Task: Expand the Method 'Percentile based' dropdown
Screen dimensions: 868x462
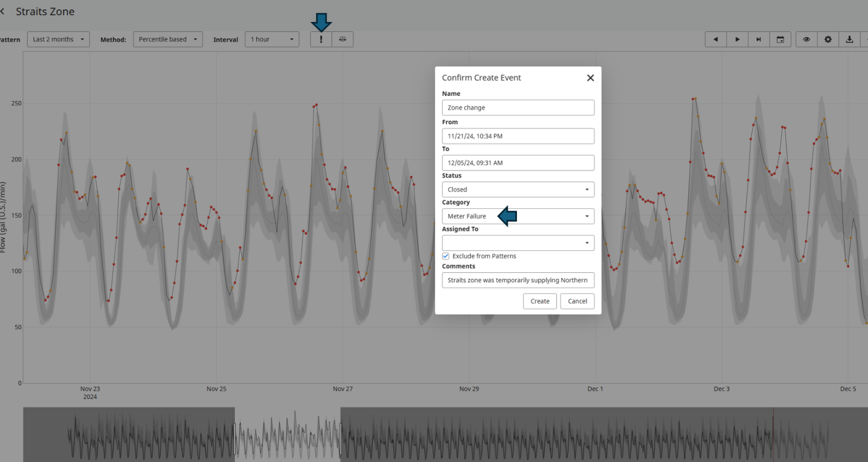Action: (x=168, y=39)
